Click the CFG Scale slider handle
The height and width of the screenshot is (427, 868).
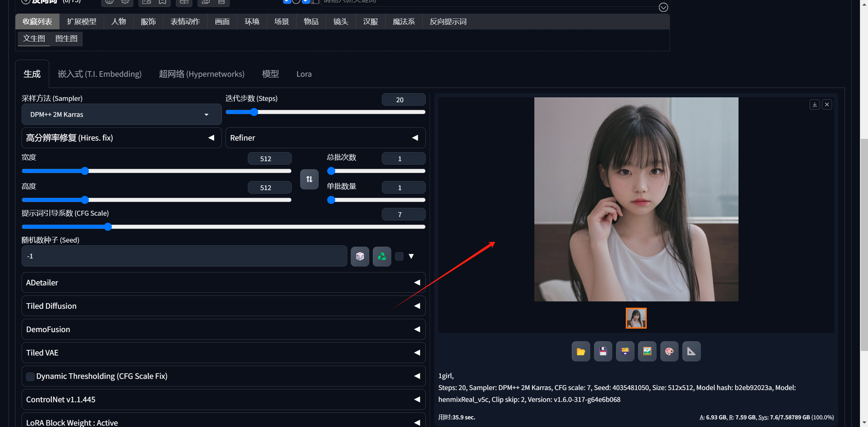point(108,227)
